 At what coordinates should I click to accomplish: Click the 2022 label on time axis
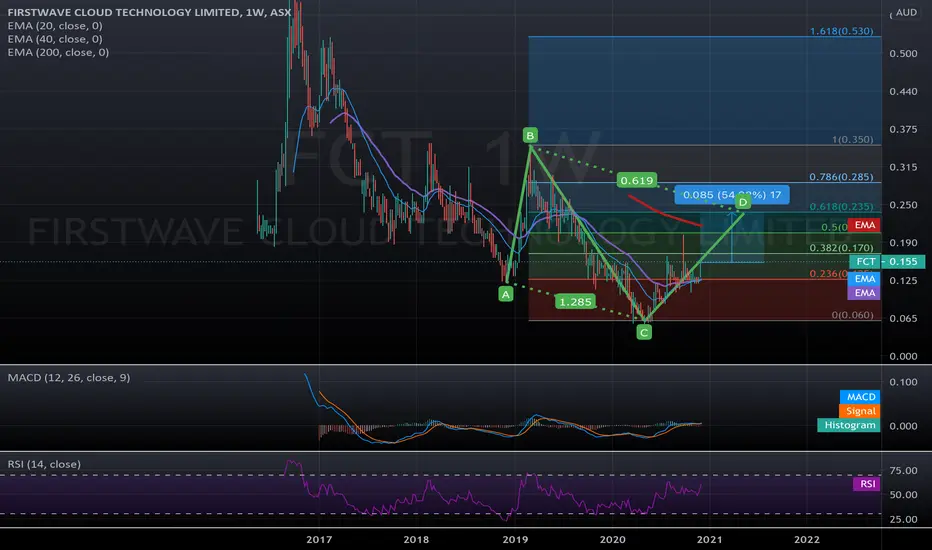tap(807, 540)
